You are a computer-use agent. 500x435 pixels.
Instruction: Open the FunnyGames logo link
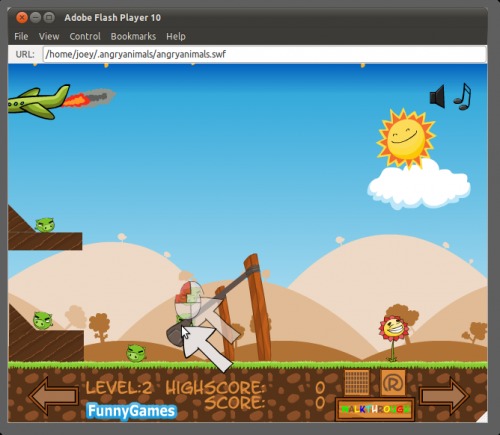point(131,411)
